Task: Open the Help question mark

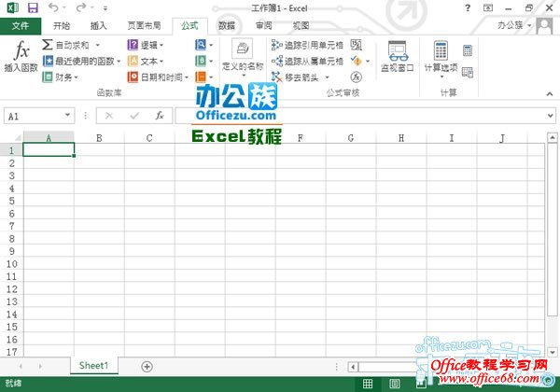Action: (x=468, y=7)
